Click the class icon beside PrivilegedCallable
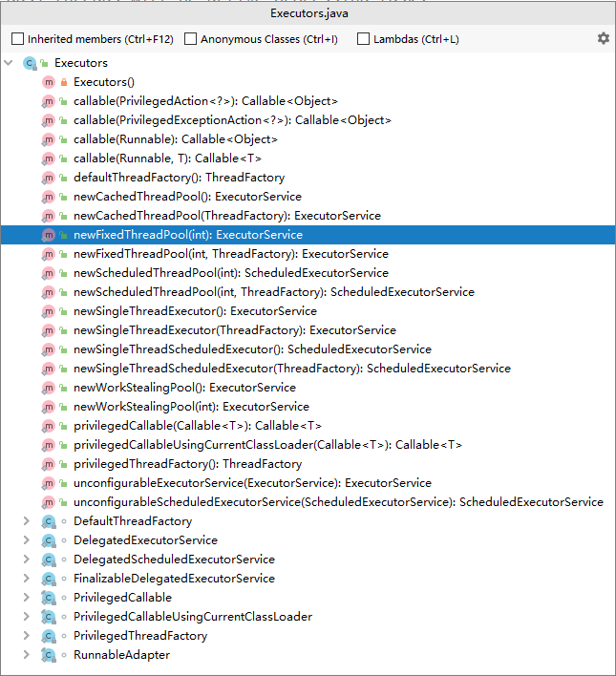Image resolution: width=616 pixels, height=676 pixels. point(49,598)
